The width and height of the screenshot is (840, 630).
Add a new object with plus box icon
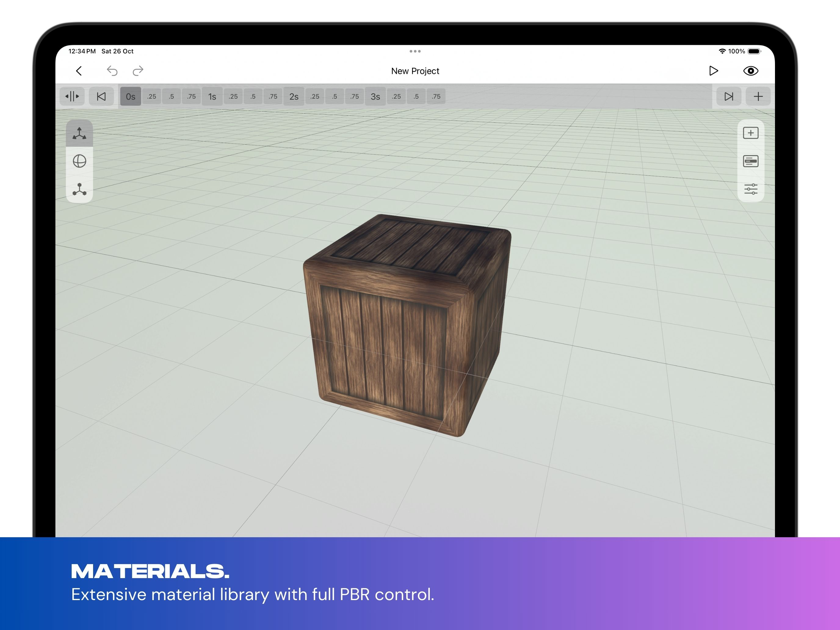click(750, 133)
